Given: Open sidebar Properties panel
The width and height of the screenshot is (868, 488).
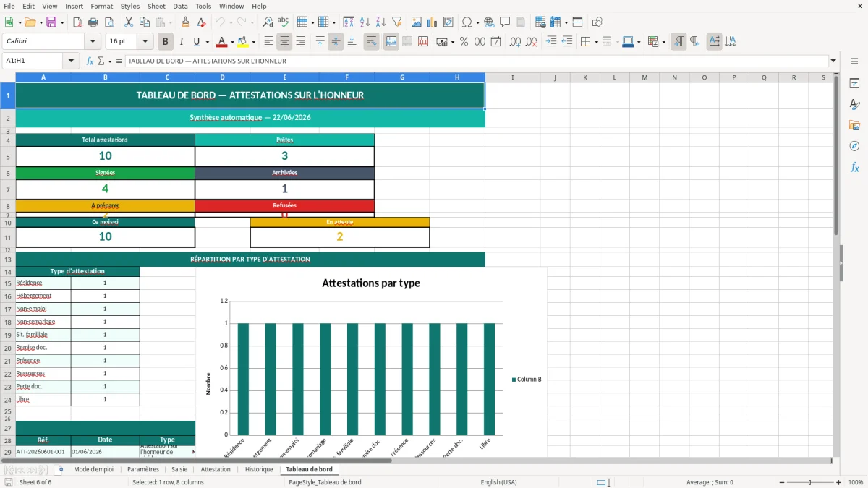Looking at the screenshot, I should click(x=854, y=83).
